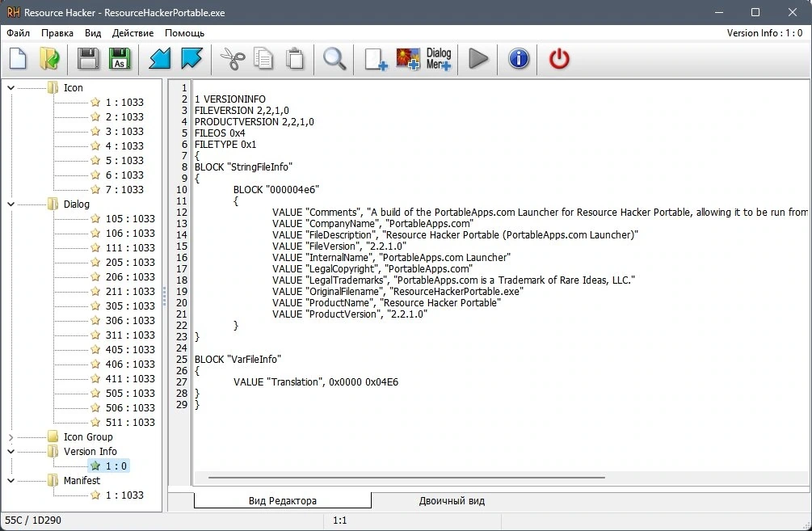The image size is (812, 531).
Task: Save the file with the floppy disk icon
Action: (88, 59)
